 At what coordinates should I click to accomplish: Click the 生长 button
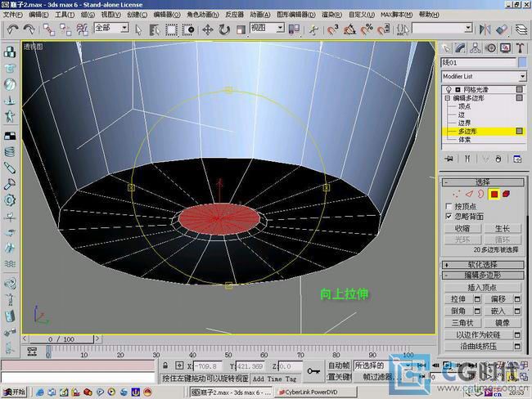pos(503,228)
